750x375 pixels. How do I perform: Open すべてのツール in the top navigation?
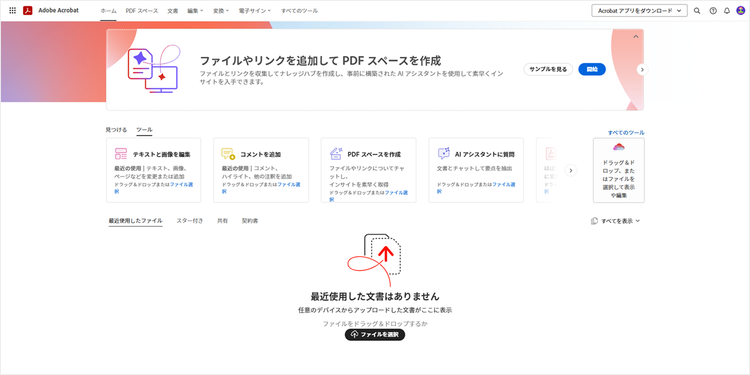pos(299,11)
